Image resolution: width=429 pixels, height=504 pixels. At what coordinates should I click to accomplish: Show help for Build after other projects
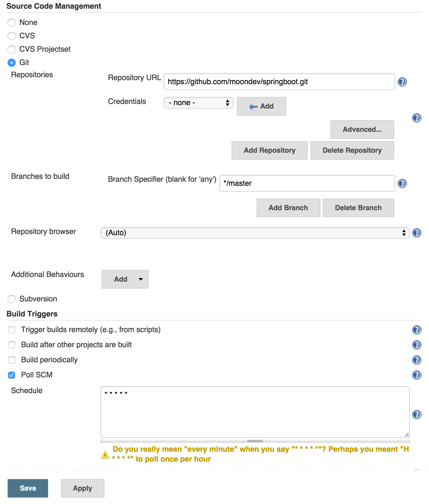(417, 345)
